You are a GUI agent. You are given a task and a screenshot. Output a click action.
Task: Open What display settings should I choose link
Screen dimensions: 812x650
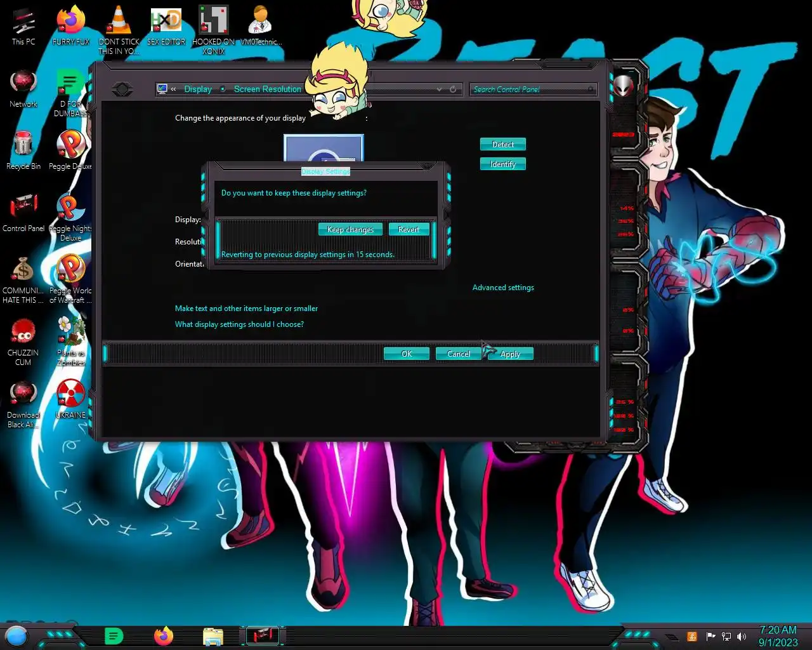[x=239, y=324]
